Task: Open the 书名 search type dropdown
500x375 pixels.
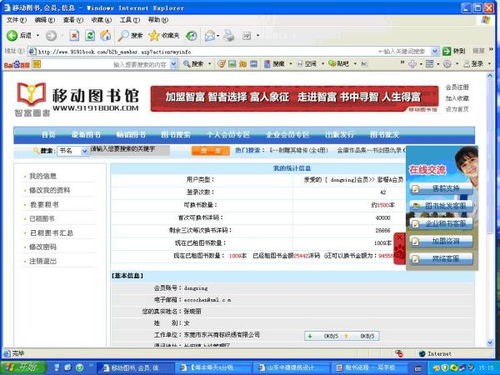Action: click(x=84, y=151)
